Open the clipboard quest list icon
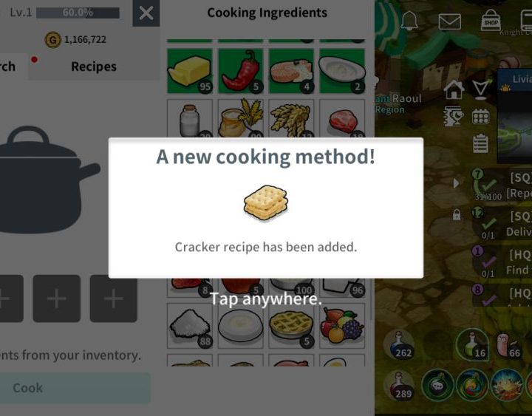This screenshot has width=532, height=416. pyautogui.click(x=480, y=143)
